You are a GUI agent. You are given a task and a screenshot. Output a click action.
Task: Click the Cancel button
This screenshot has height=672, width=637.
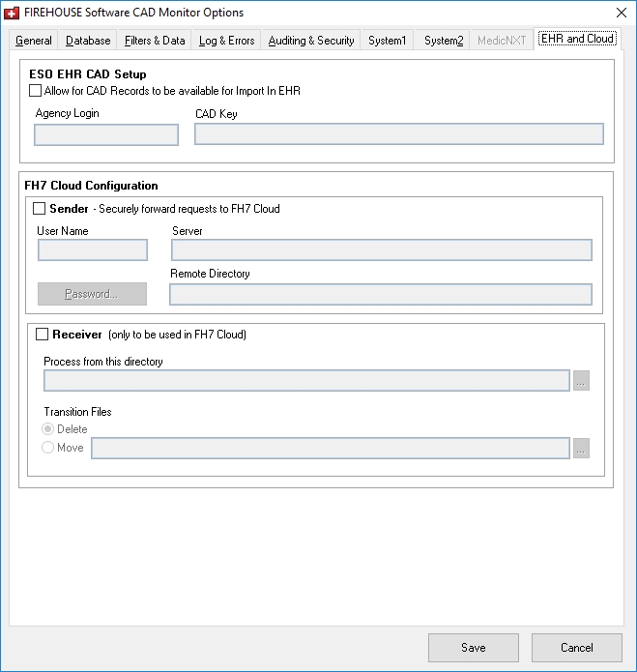(x=577, y=648)
